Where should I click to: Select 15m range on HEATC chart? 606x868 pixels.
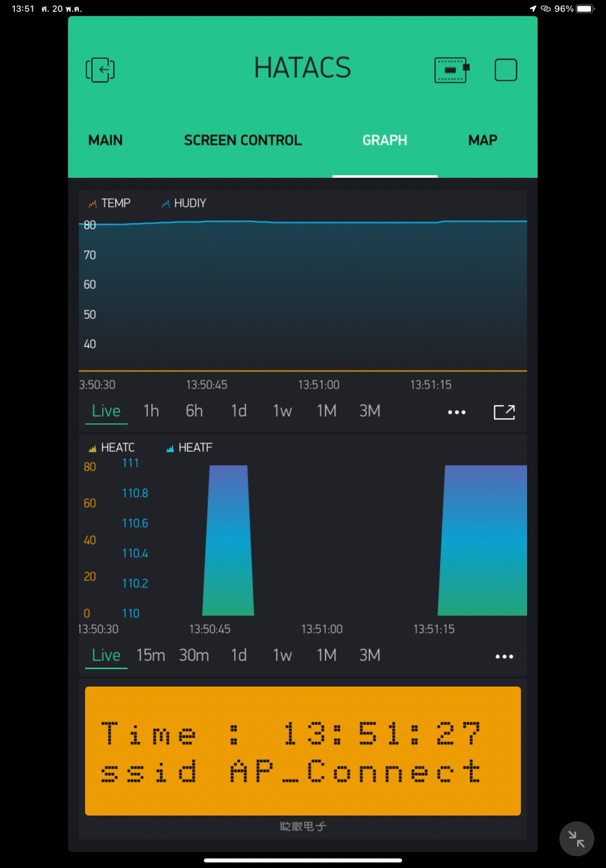pos(151,655)
